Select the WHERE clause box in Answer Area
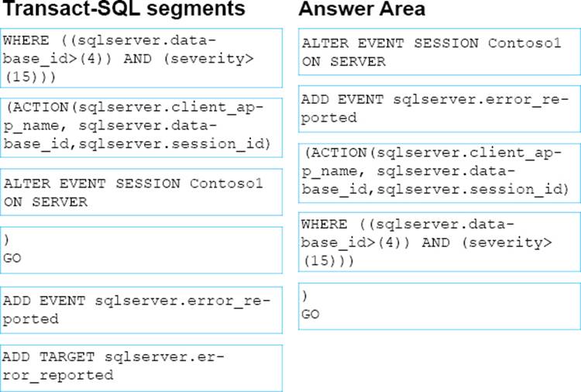 click(x=439, y=242)
